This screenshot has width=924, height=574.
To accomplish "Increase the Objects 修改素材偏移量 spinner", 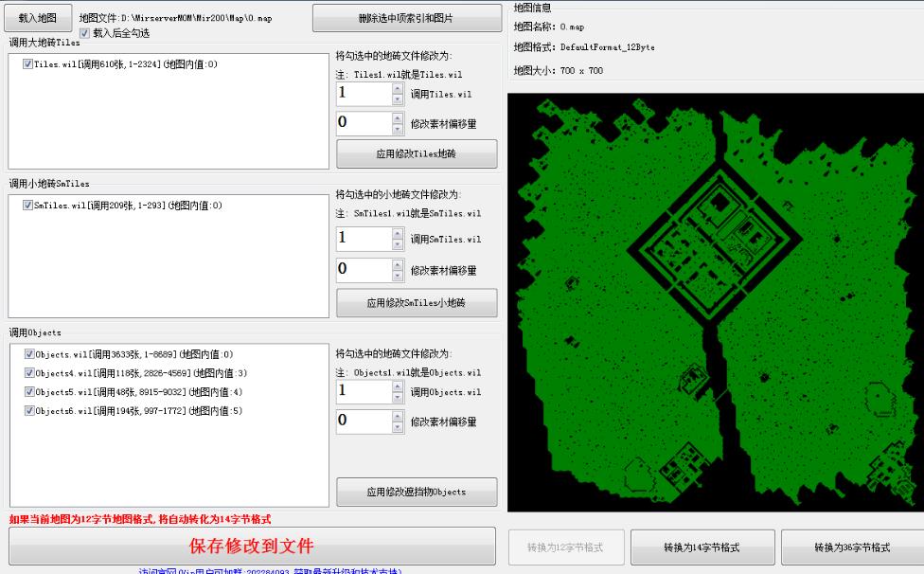I will click(x=398, y=416).
